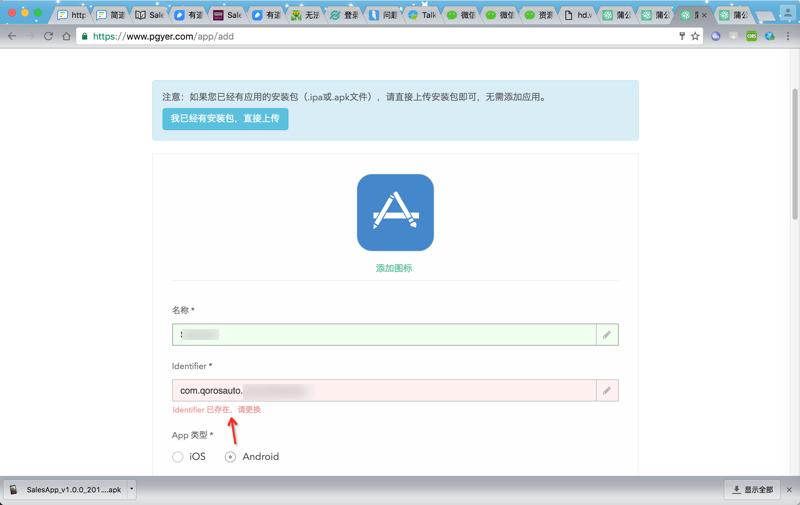The width and height of the screenshot is (800, 505).
Task: Click the SalesApp apk download item
Action: click(65, 490)
